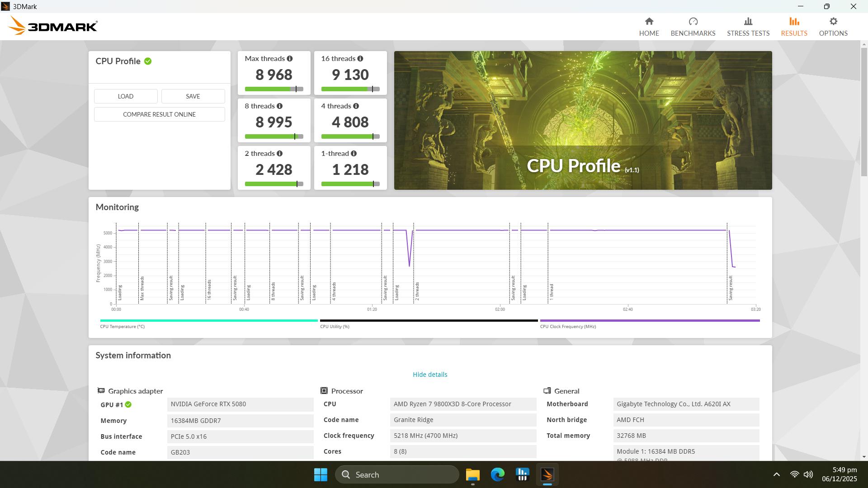Screen dimensions: 868x488
Task: Click the Max threads score bar
Action: tap(274, 89)
